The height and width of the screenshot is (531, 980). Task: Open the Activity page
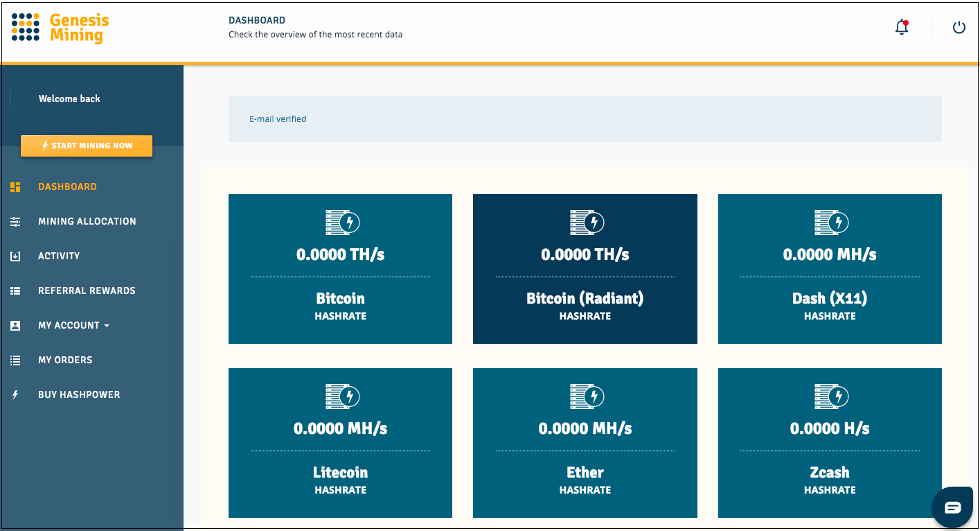(x=59, y=256)
